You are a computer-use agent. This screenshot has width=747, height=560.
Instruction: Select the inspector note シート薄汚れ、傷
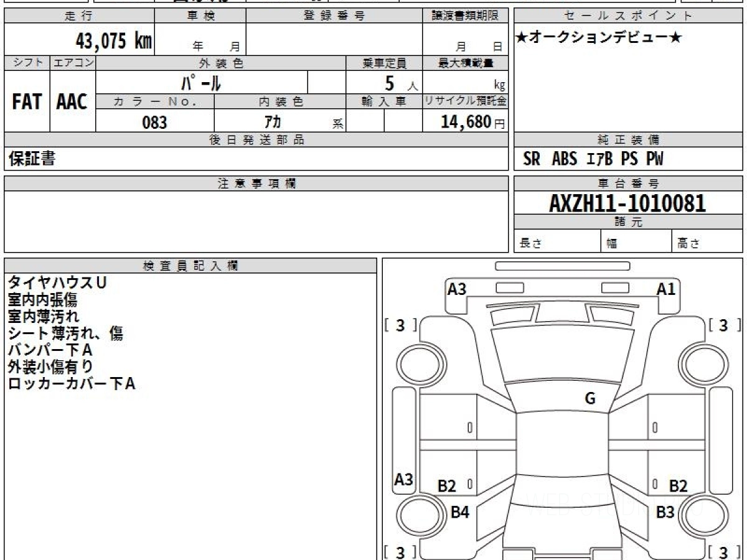(x=65, y=334)
